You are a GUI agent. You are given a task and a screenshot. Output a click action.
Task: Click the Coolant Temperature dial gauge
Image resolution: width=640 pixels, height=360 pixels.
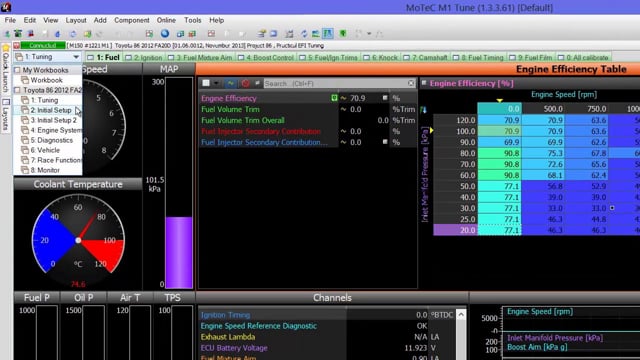[78, 240]
